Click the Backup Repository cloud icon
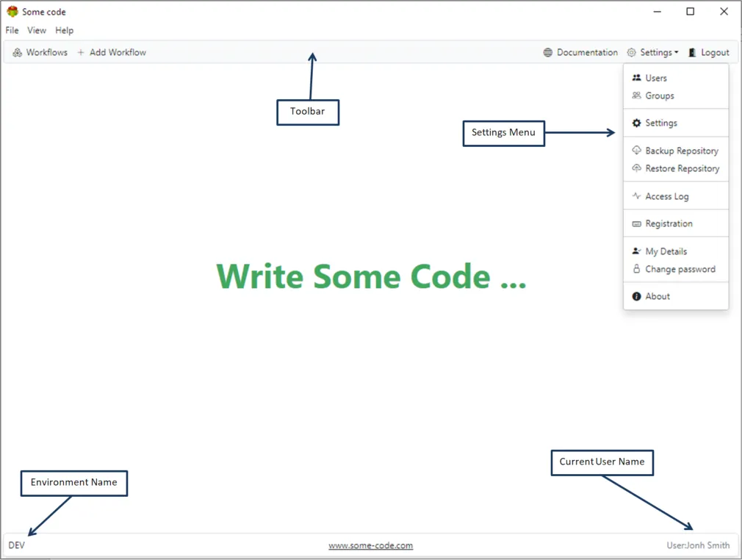 point(636,151)
